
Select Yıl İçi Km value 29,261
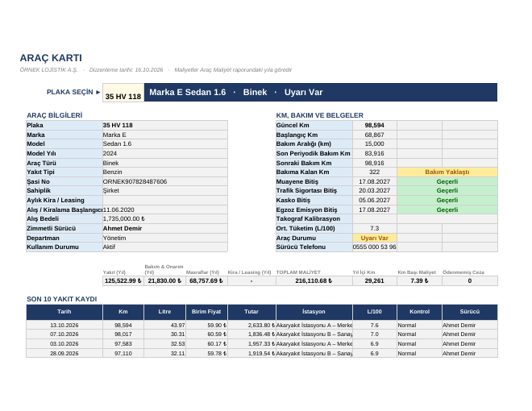pos(375,280)
